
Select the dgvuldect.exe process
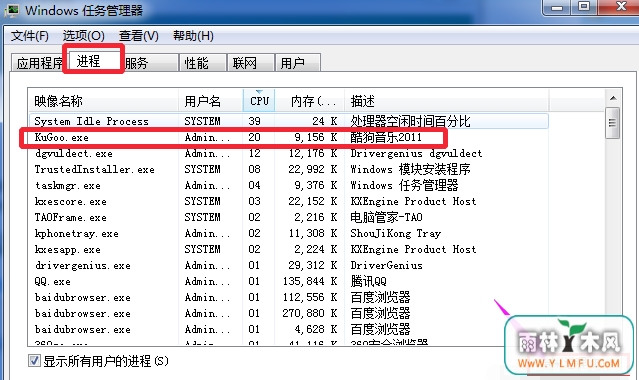point(289,153)
